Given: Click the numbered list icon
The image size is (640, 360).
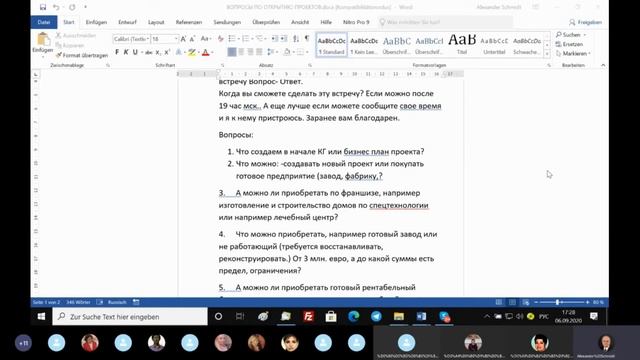Looking at the screenshot, I should [x=246, y=39].
